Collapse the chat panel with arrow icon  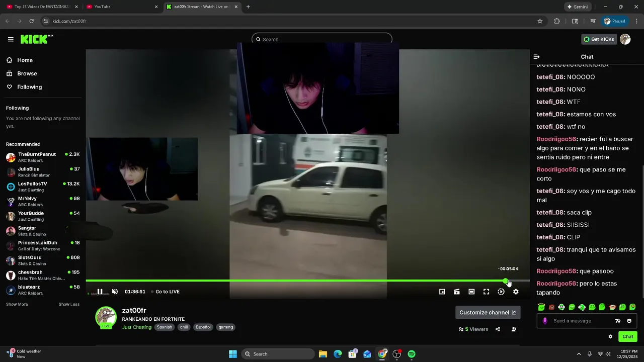coord(536,57)
